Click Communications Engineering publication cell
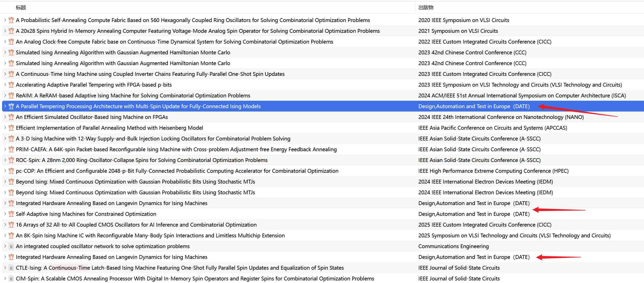Viewport: 644px width, 283px height. [453, 246]
